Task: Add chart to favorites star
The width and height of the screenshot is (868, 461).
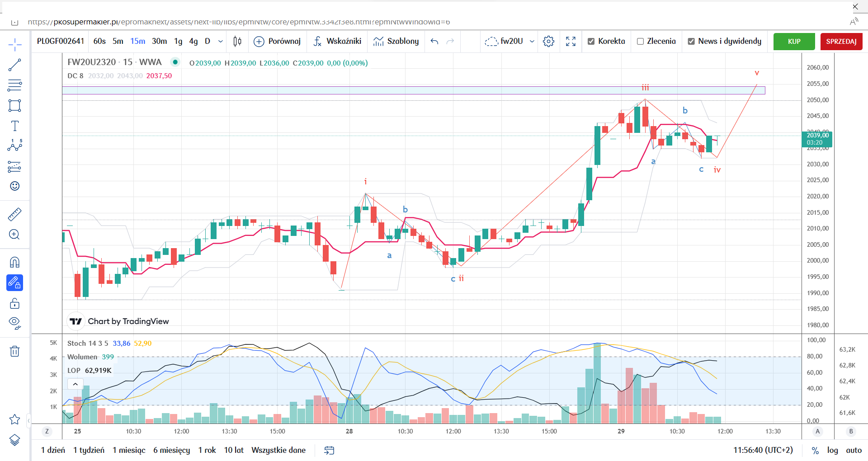Action: [x=14, y=419]
